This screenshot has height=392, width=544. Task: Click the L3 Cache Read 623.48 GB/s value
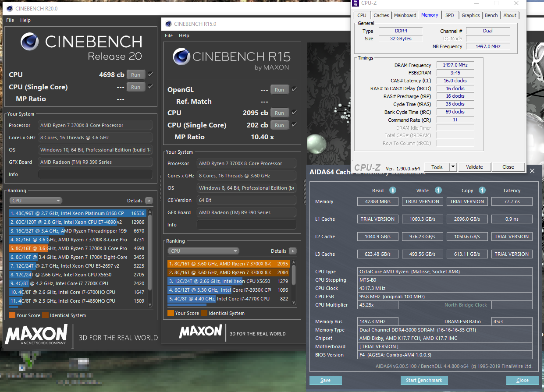(377, 254)
